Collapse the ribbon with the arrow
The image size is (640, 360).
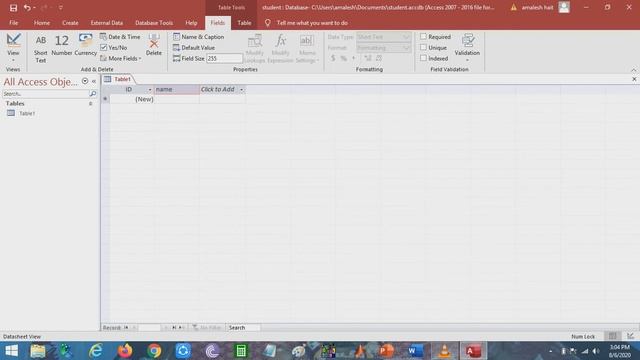point(633,70)
